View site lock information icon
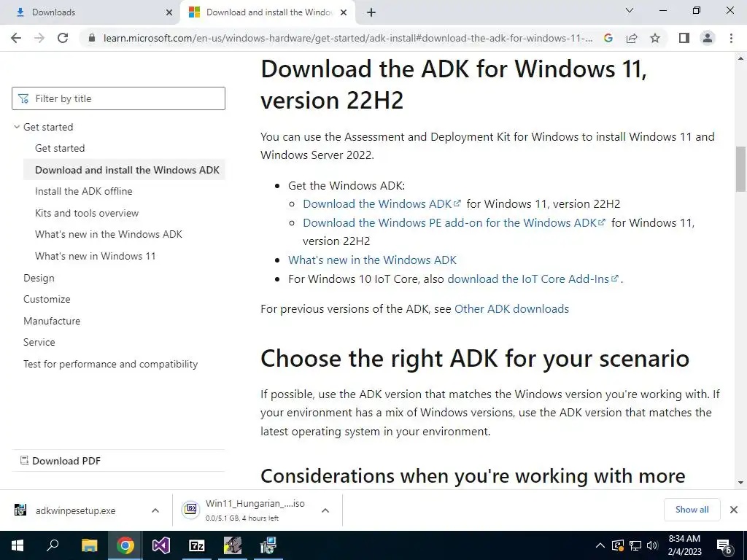 [x=92, y=38]
